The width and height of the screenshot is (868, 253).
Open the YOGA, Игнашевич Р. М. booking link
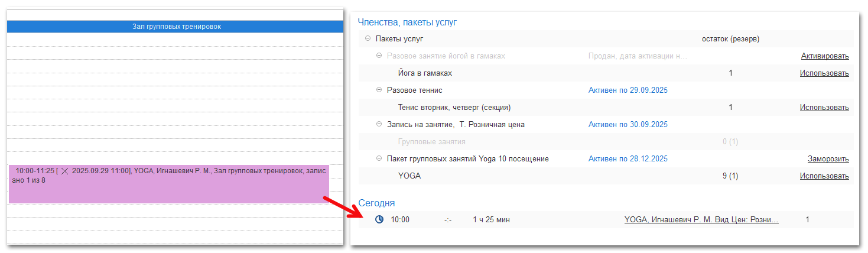701,220
